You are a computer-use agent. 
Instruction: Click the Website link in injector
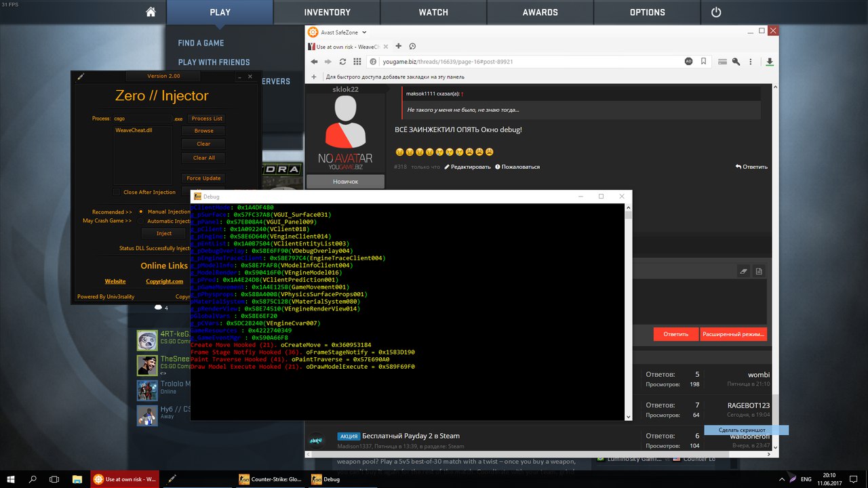click(115, 281)
